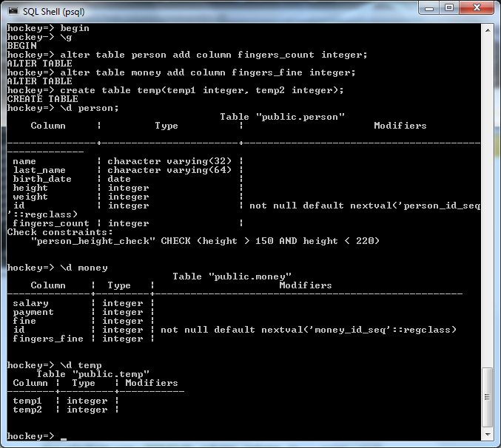The image size is (501, 448).
Task: Click the 'alter table money add column fingers_fine' line
Action: click(x=181, y=72)
